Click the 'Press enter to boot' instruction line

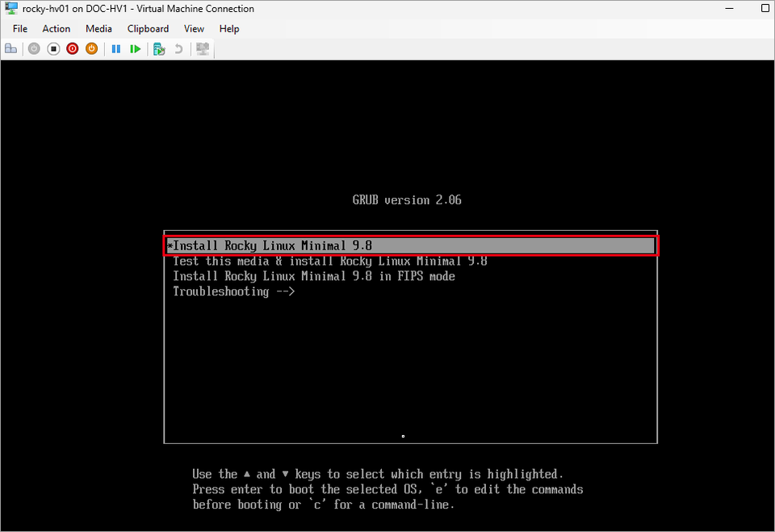coord(388,489)
